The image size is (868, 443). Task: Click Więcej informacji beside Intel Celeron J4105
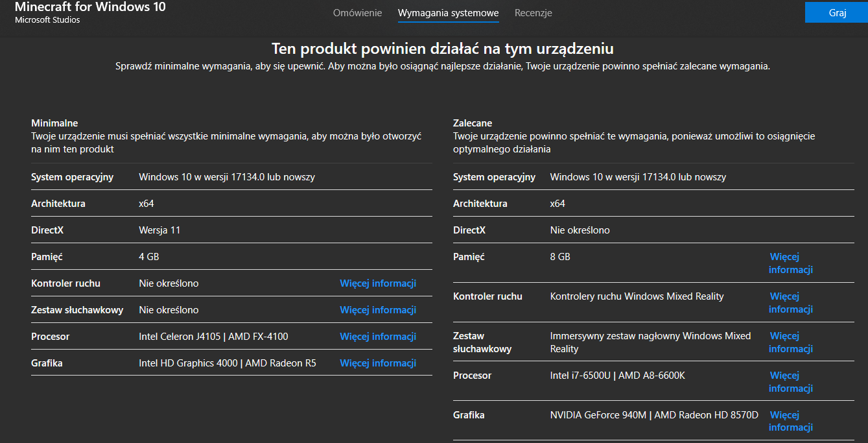coord(378,337)
